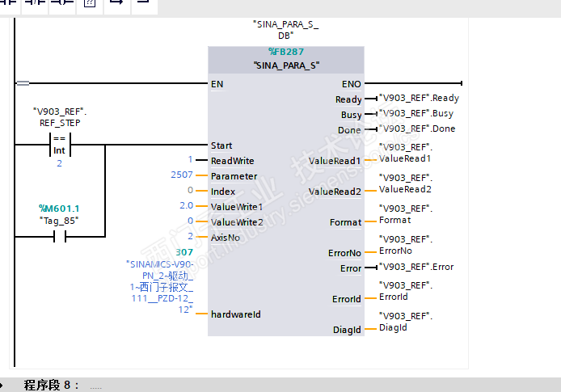This screenshot has width=561, height=392.
Task: Select the Parameter pin label
Action: pyautogui.click(x=234, y=176)
